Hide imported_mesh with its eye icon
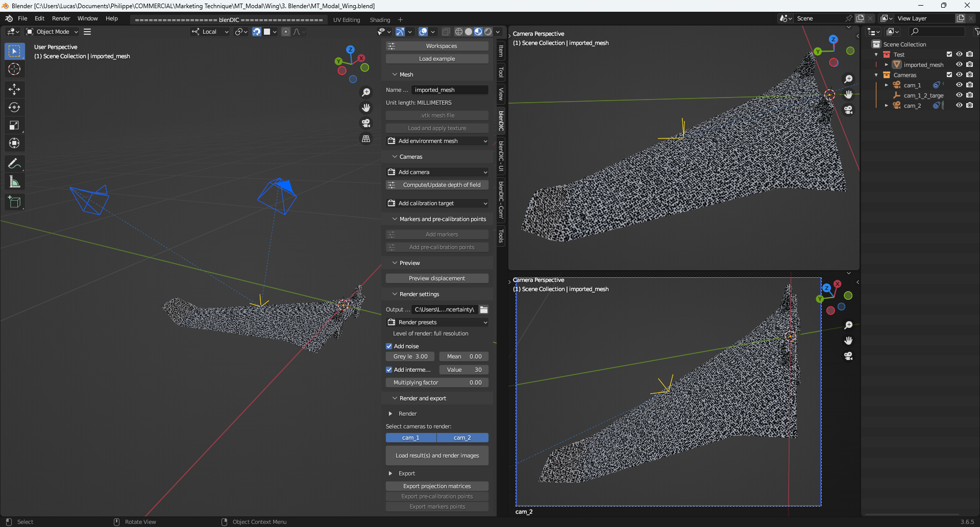The height and width of the screenshot is (527, 980). click(959, 65)
